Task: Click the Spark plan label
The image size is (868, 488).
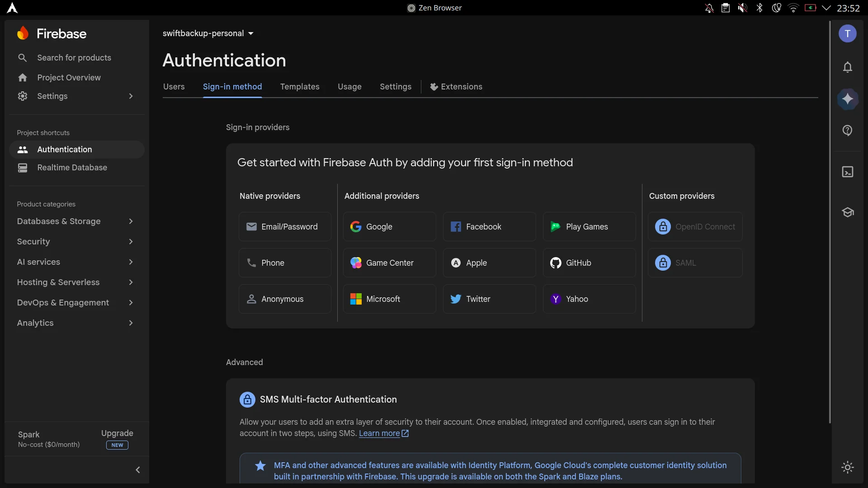Action: click(x=29, y=435)
